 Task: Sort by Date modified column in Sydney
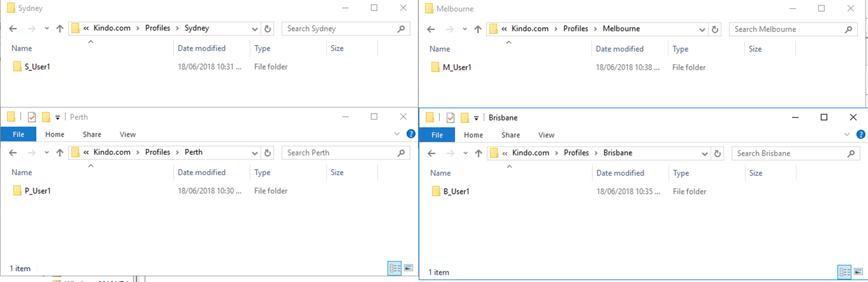coord(201,48)
